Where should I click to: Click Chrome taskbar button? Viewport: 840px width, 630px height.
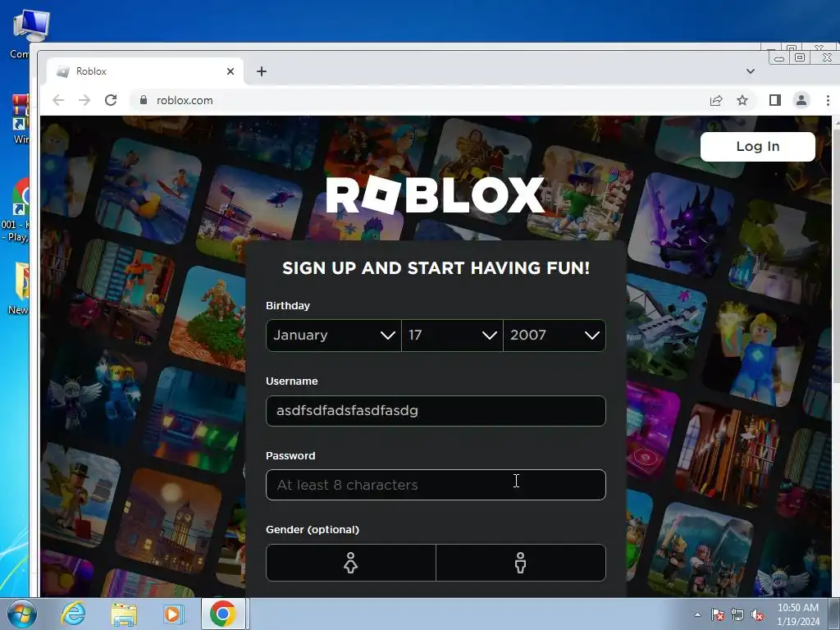[x=223, y=614]
